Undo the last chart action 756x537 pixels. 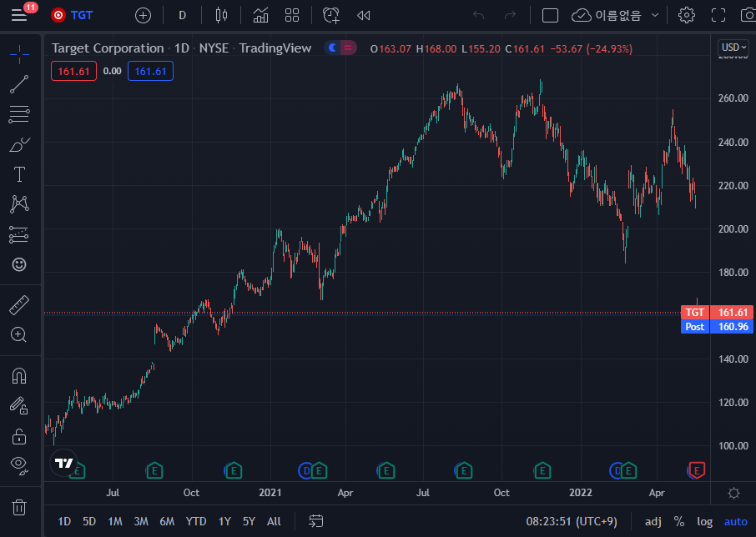(x=478, y=15)
